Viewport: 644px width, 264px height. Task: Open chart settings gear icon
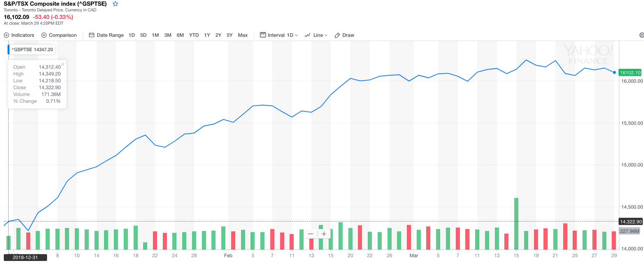(641, 35)
